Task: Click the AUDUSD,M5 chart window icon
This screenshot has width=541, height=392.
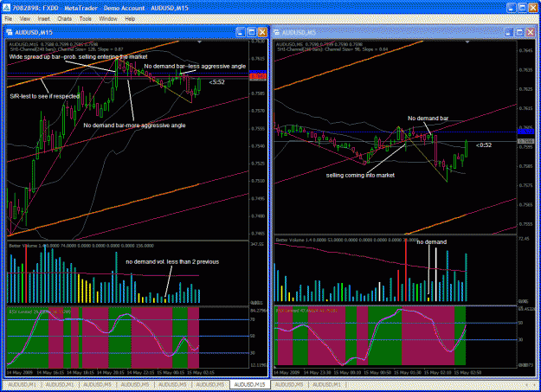Action: click(x=276, y=32)
